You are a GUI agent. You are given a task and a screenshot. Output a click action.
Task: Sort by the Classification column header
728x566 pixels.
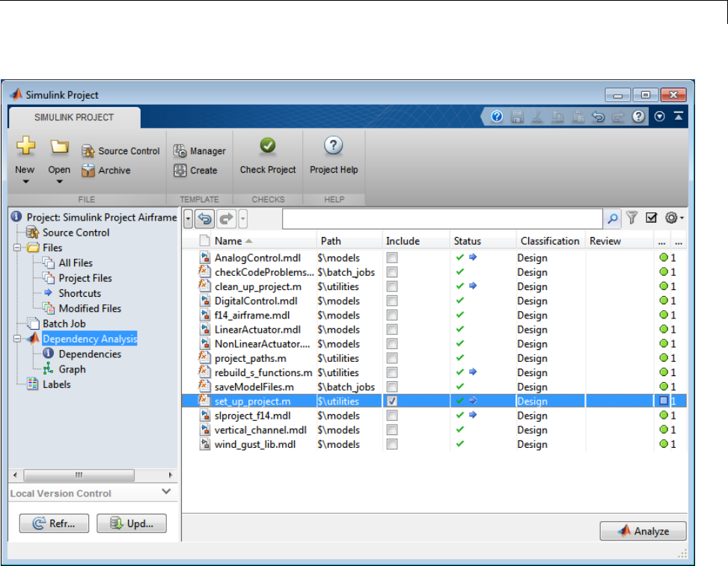(550, 242)
